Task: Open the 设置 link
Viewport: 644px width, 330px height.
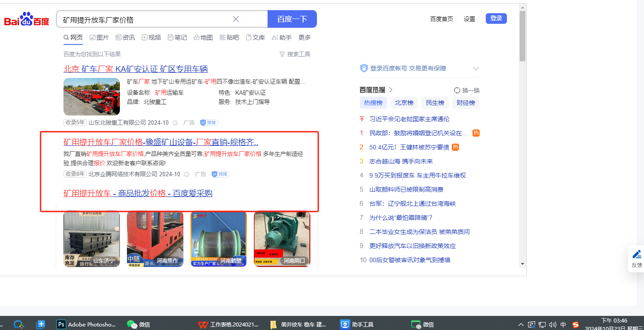Action: pyautogui.click(x=469, y=19)
